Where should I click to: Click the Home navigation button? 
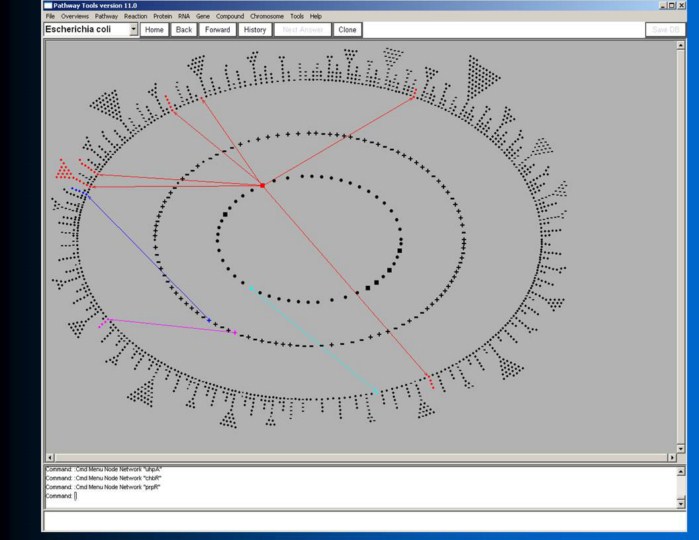154,30
